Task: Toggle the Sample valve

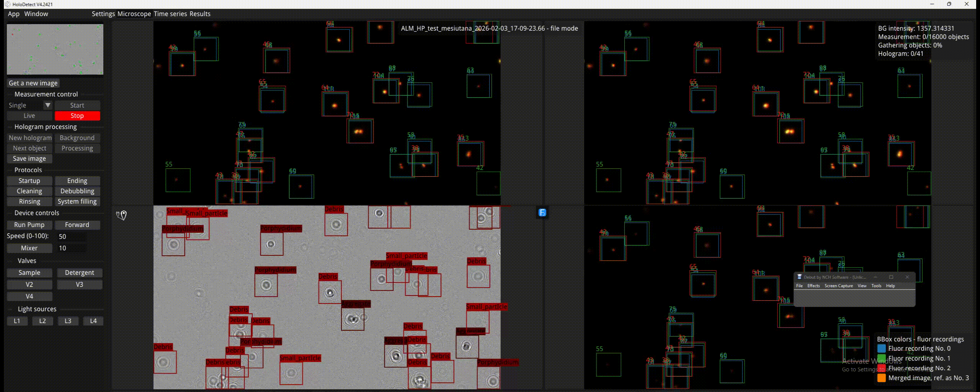Action: [29, 273]
